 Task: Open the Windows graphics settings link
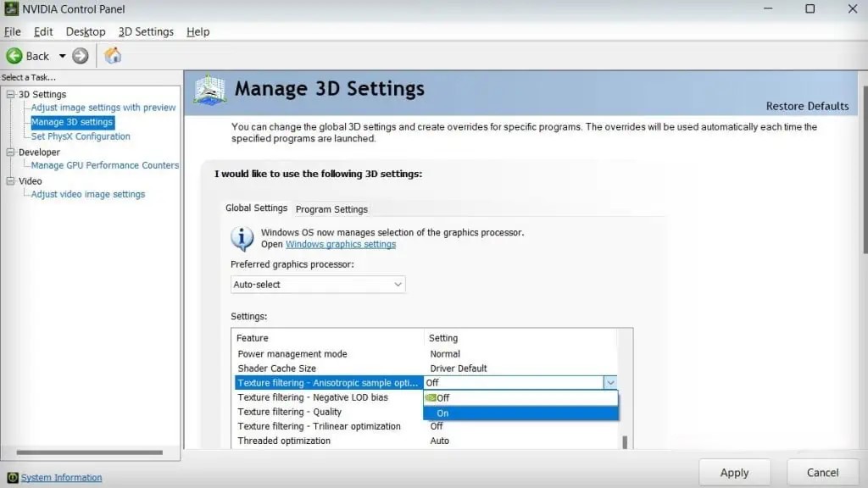[x=341, y=244]
